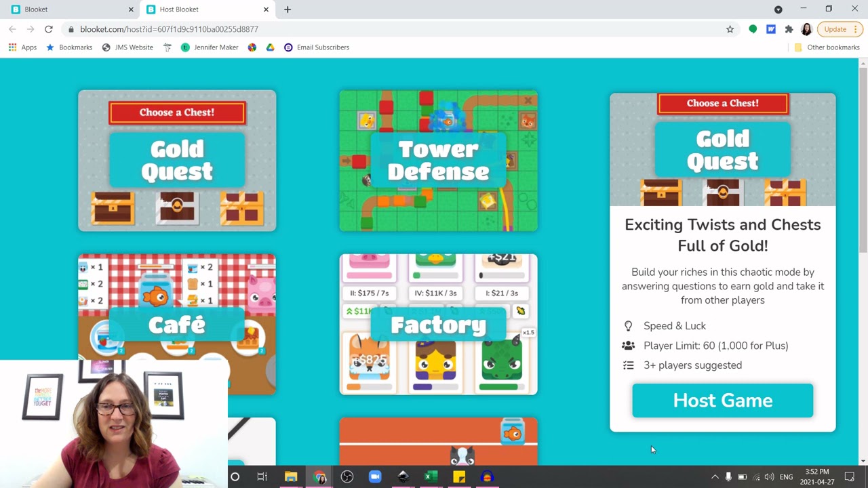Expand the Other bookmarks folder

click(827, 47)
